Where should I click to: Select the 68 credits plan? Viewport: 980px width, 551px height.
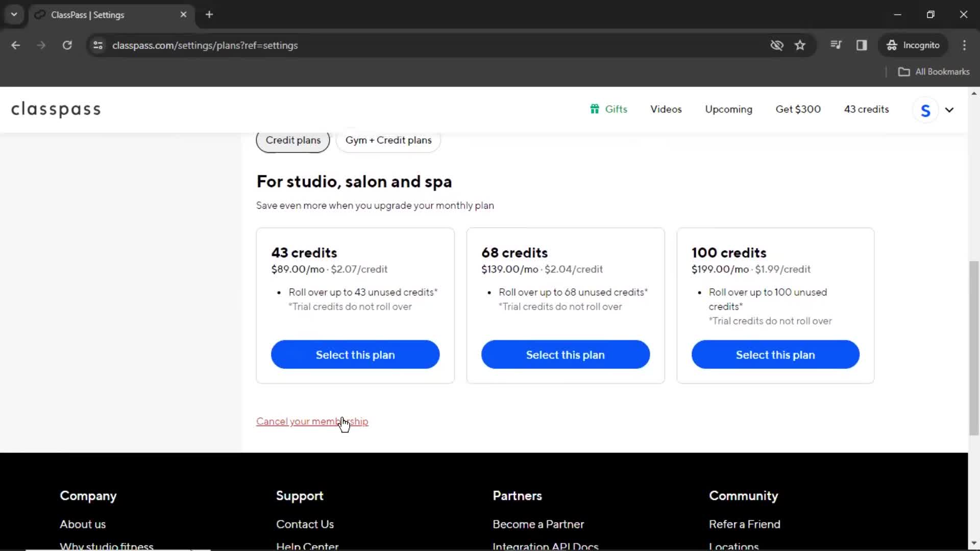click(x=565, y=355)
